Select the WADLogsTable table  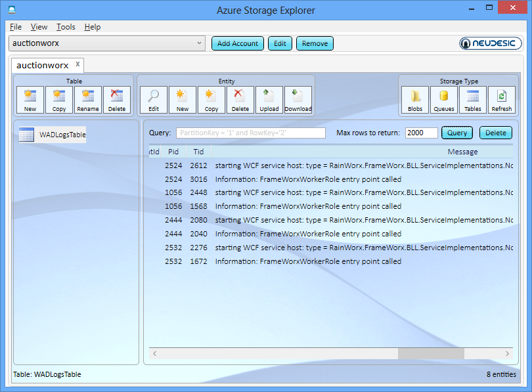(53, 135)
